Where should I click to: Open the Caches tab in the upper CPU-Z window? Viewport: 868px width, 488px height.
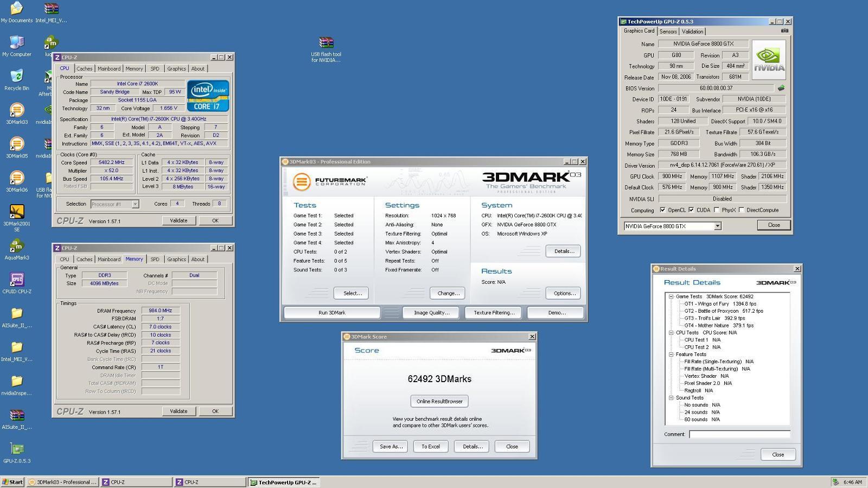[x=84, y=69]
